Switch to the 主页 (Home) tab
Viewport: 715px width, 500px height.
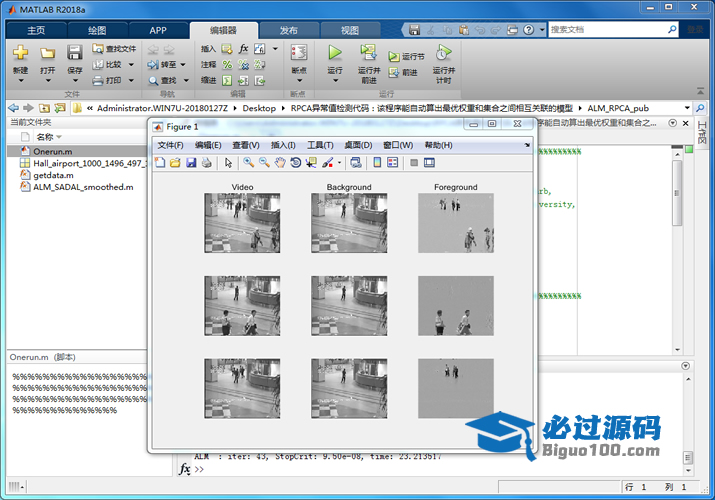[x=36, y=31]
